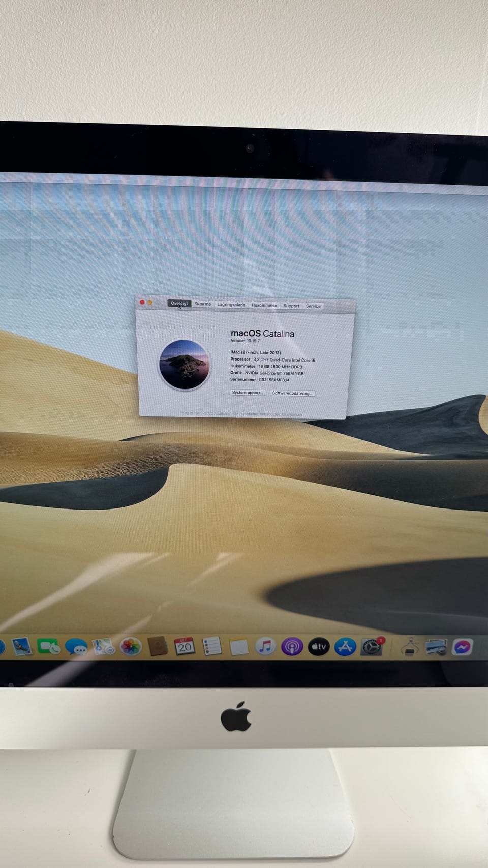Launch Messenger from the Dock
Screen dimensions: 488x868
tap(463, 647)
